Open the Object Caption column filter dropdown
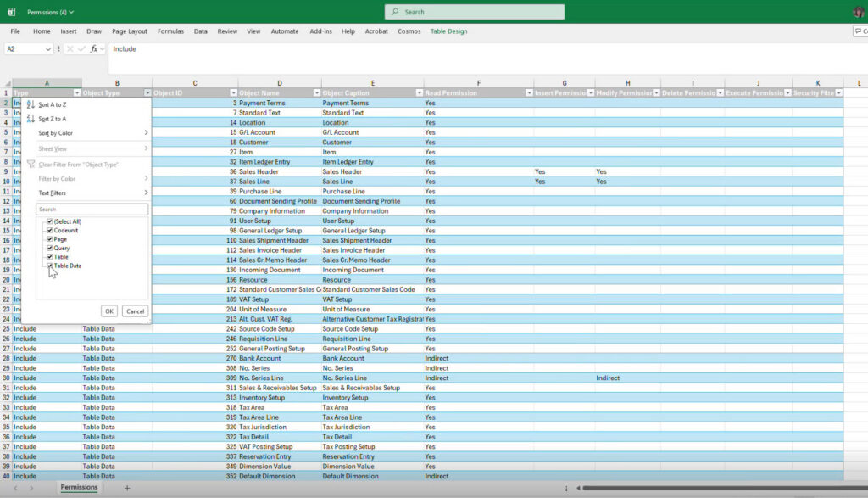This screenshot has width=868, height=498. click(x=419, y=93)
